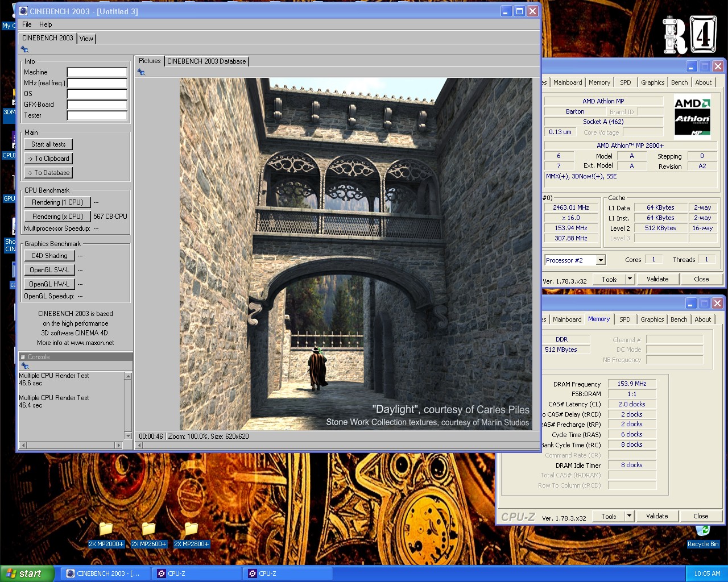Open the File menu in CINEBENCH
The width and height of the screenshot is (728, 582).
pos(27,24)
